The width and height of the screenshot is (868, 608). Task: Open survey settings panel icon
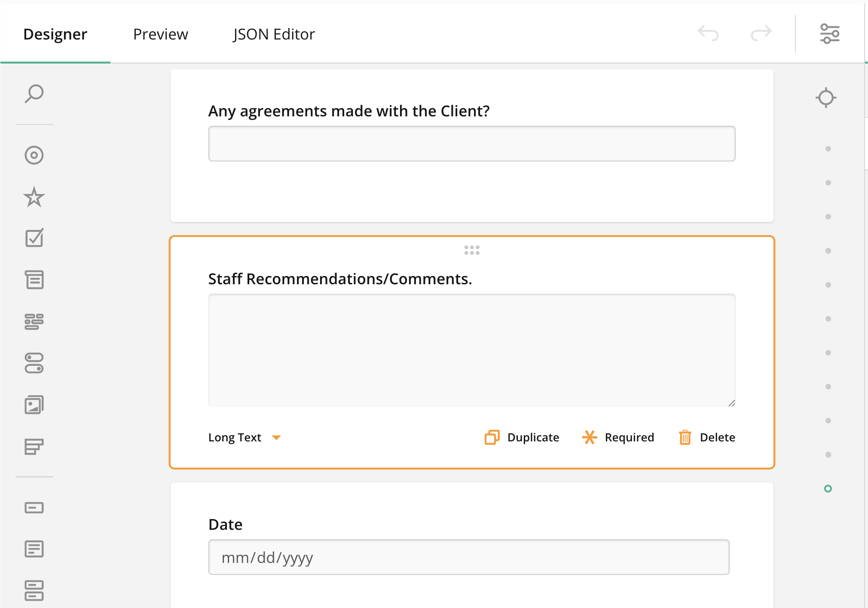coord(829,33)
